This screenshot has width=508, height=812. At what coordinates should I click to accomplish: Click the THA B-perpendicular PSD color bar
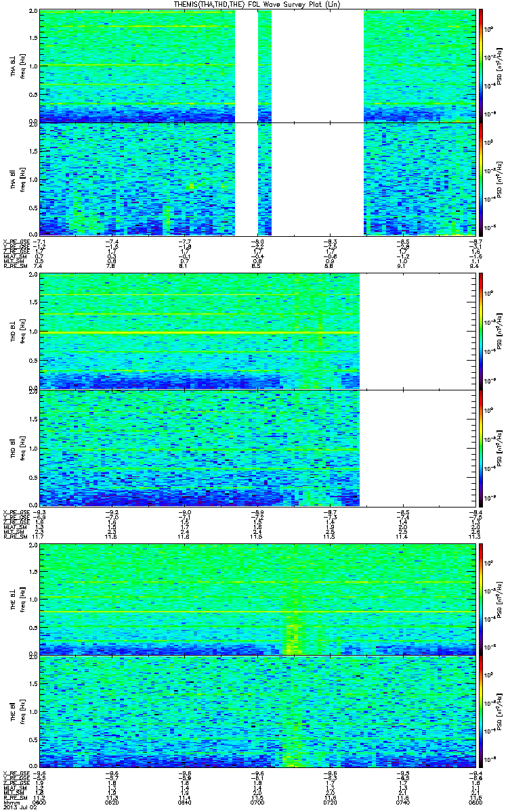click(481, 66)
